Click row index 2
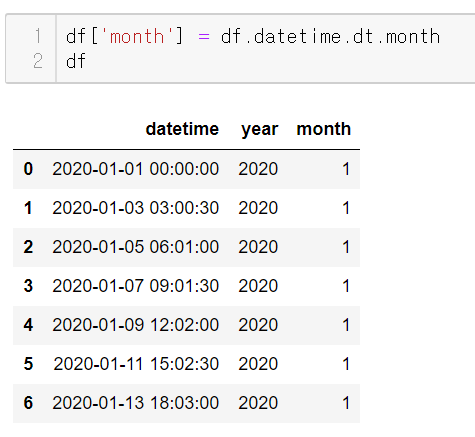Screen dimensions: 475x437 (x=28, y=247)
